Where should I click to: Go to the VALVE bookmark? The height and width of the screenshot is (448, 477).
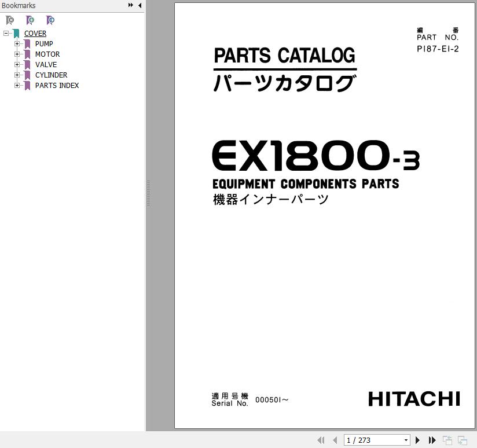(x=46, y=64)
